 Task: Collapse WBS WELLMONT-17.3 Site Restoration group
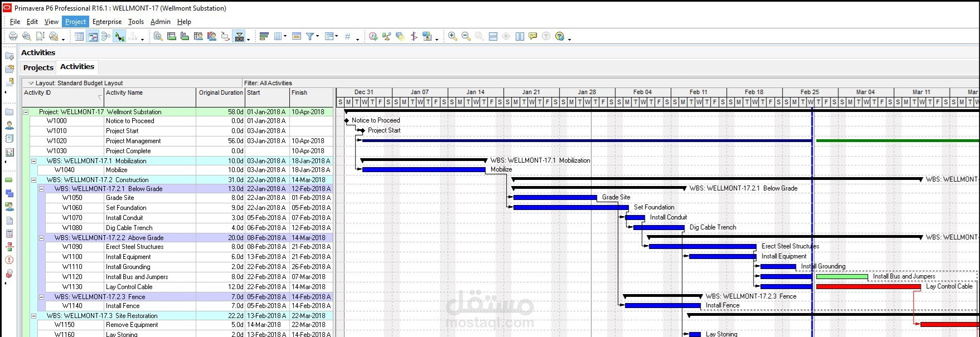click(33, 316)
